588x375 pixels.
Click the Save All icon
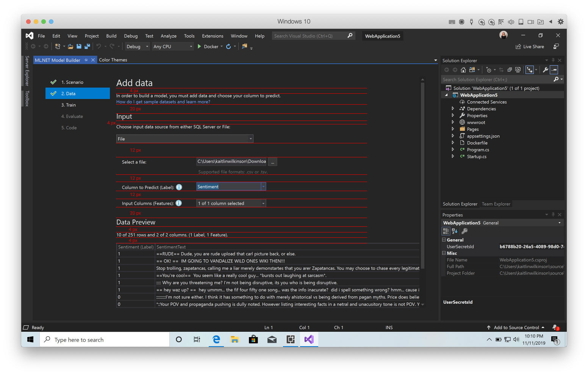pos(88,46)
